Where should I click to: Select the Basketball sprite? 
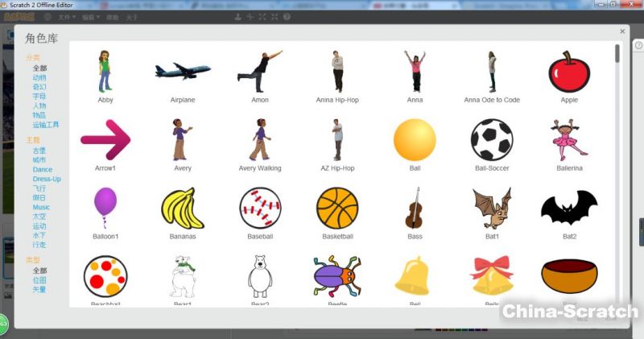click(337, 208)
